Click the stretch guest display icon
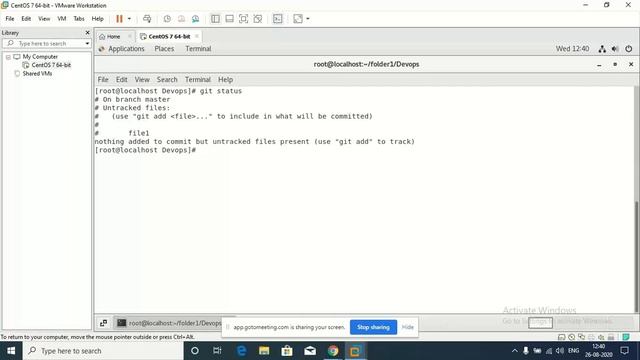 coord(298,19)
